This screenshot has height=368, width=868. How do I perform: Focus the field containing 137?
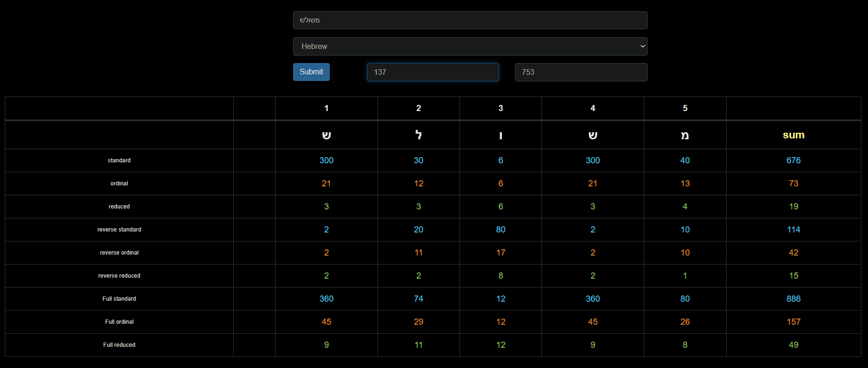[x=433, y=72]
